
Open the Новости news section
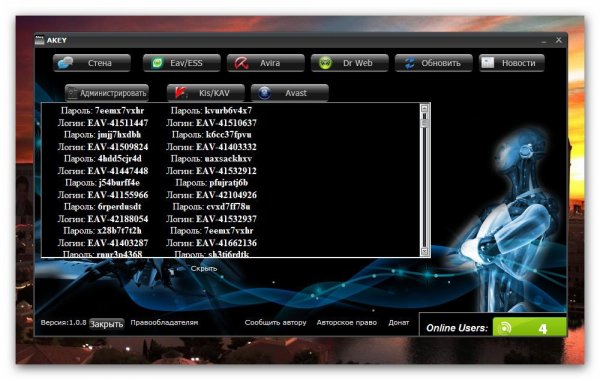pos(512,63)
